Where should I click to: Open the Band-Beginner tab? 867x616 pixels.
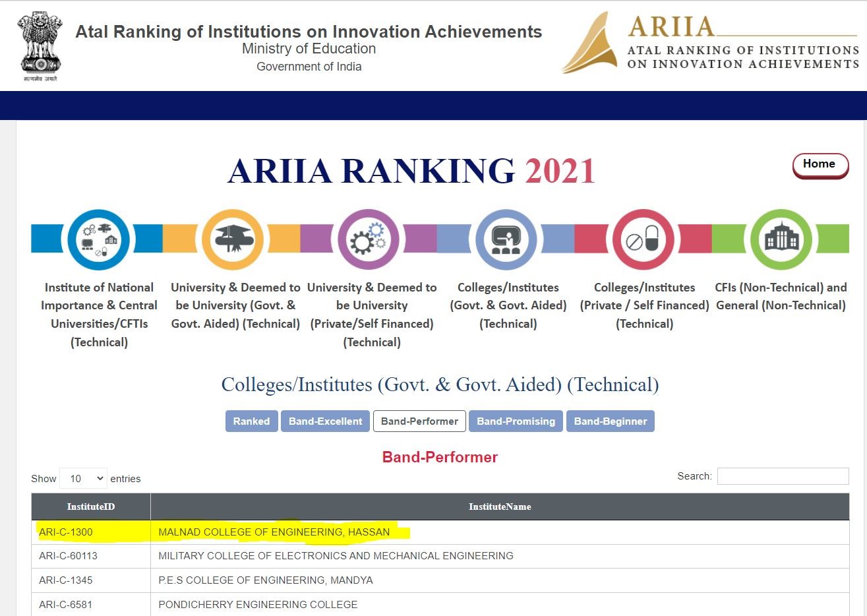(611, 421)
